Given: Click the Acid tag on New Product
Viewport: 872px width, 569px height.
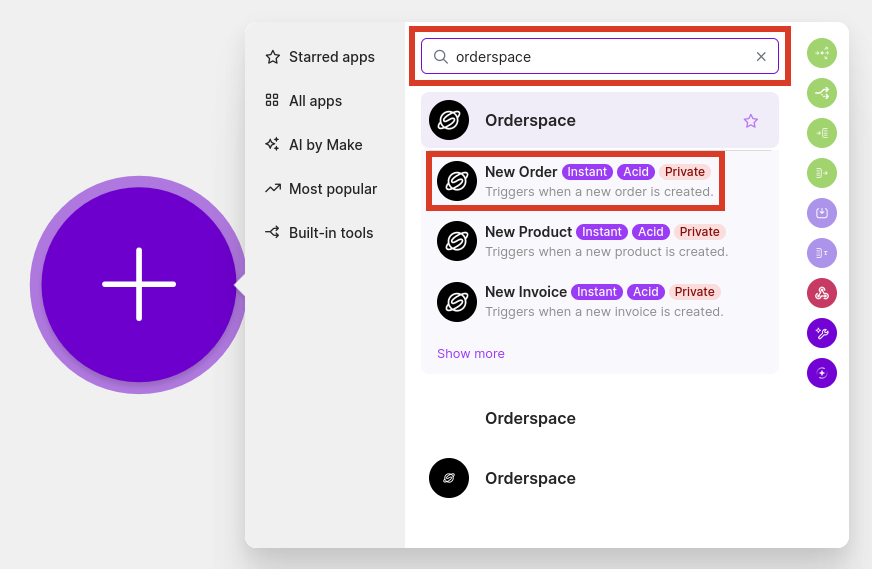Looking at the screenshot, I should (651, 232).
